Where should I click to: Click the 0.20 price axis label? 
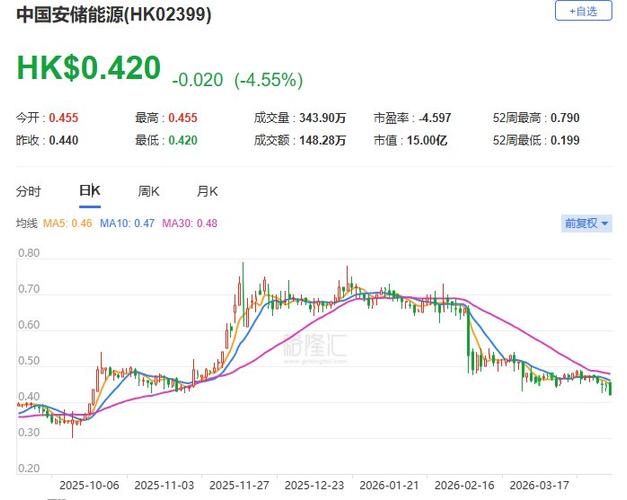[x=29, y=468]
